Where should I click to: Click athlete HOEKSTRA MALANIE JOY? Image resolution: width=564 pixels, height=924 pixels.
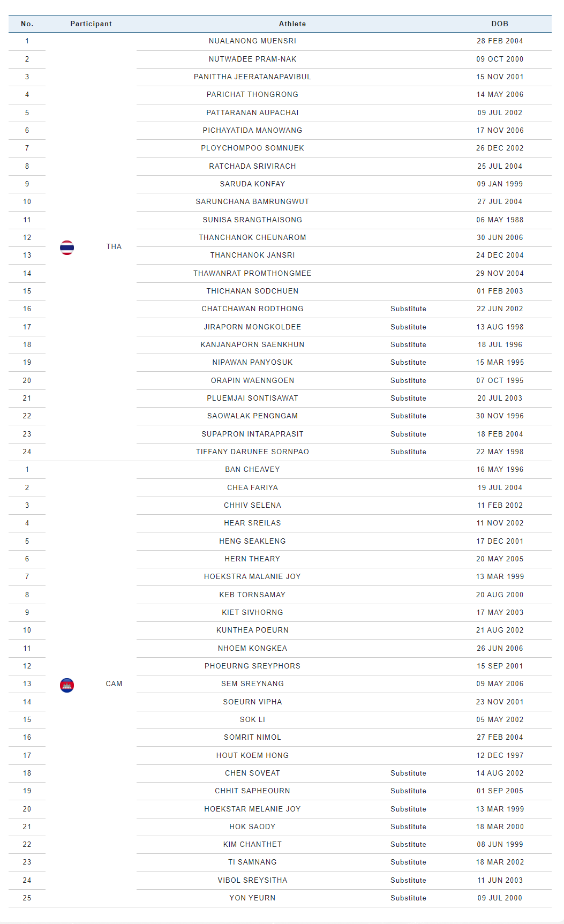252,577
